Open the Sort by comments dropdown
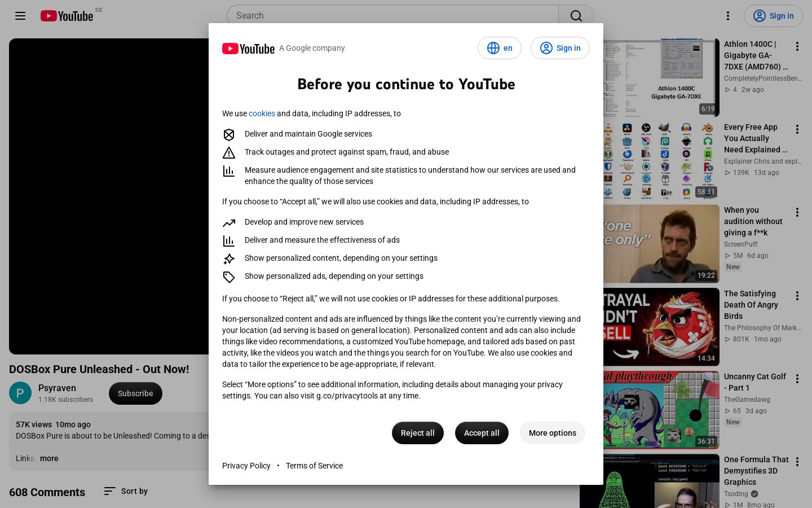The width and height of the screenshot is (812, 508). coord(126,491)
